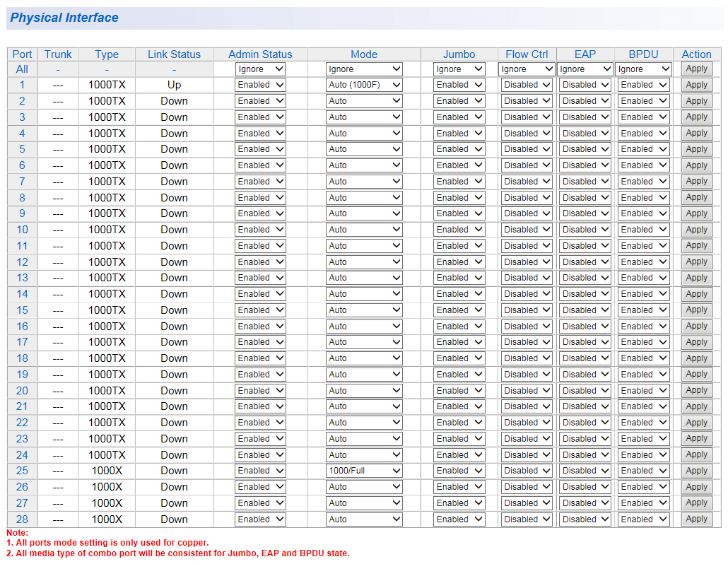Click Apply button in the All row
The width and height of the screenshot is (728, 564).
[696, 69]
